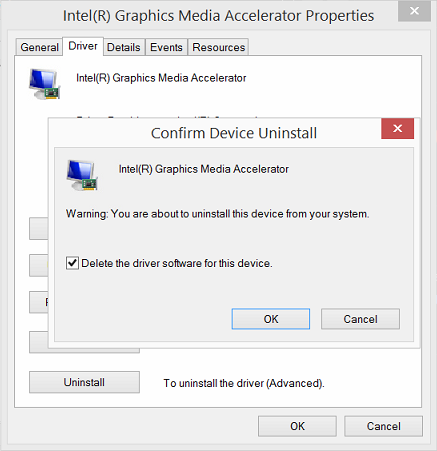
Task: Click the device name in Confirm dialog
Action: [204, 169]
